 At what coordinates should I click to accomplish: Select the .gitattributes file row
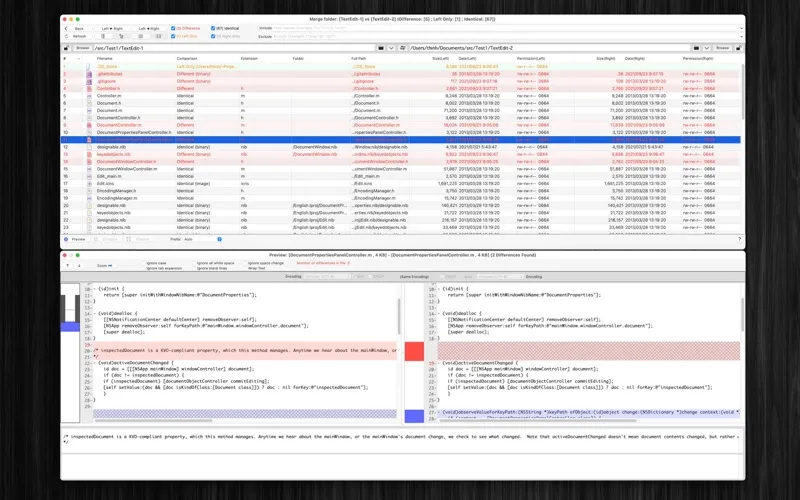click(401, 74)
